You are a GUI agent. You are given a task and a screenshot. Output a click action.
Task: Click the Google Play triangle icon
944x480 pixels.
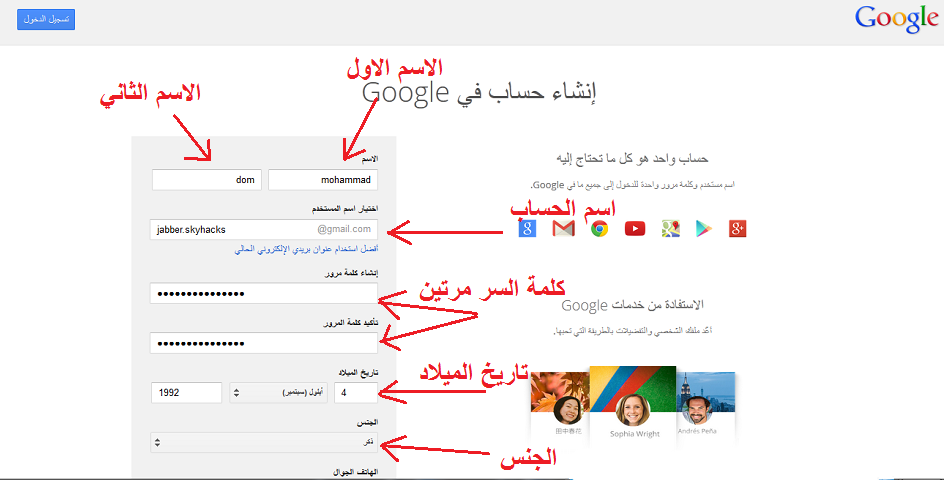pyautogui.click(x=704, y=229)
